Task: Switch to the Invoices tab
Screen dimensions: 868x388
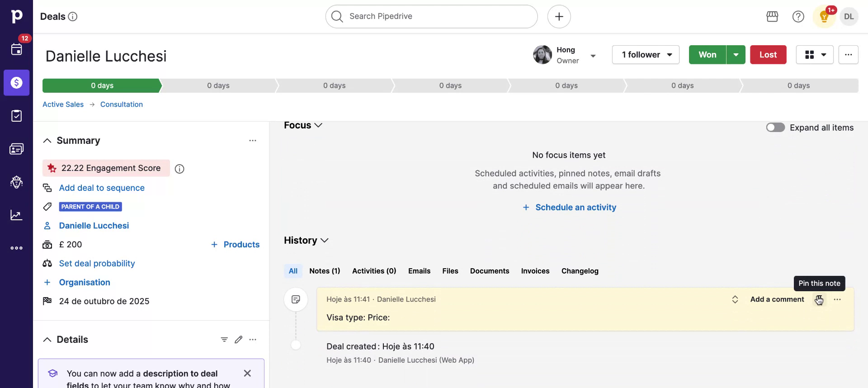Action: coord(535,271)
